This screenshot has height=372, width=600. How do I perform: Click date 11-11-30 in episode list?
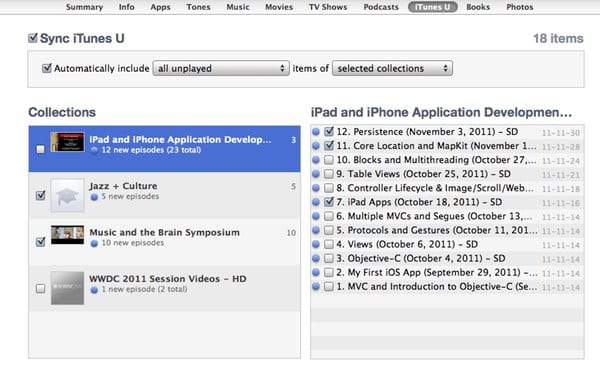coord(561,133)
